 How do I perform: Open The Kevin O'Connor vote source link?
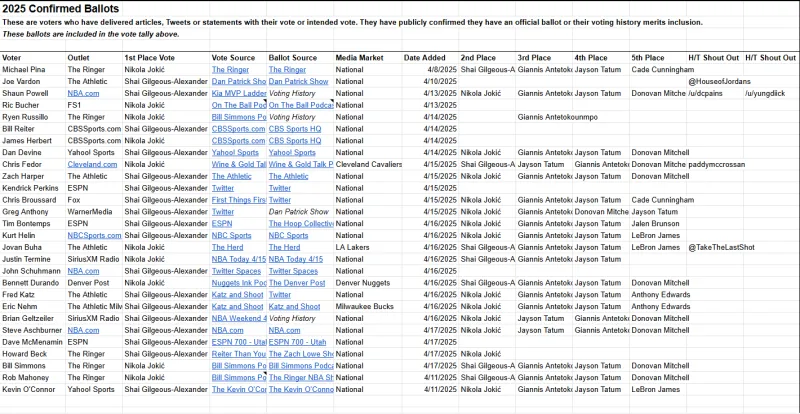(x=239, y=389)
